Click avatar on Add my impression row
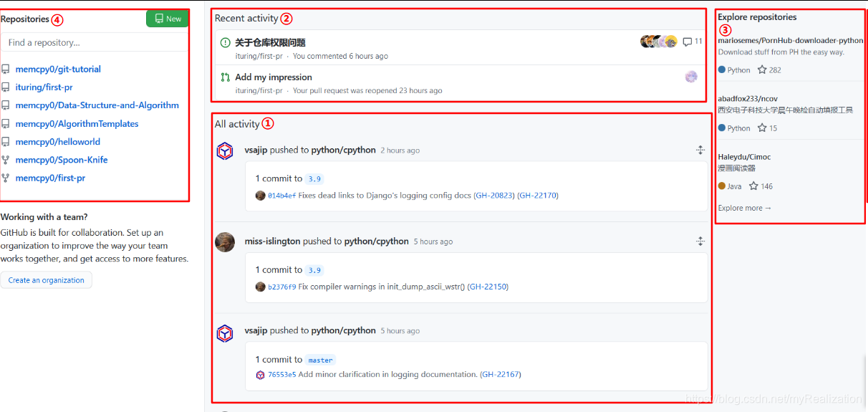This screenshot has width=868, height=412. click(x=691, y=77)
